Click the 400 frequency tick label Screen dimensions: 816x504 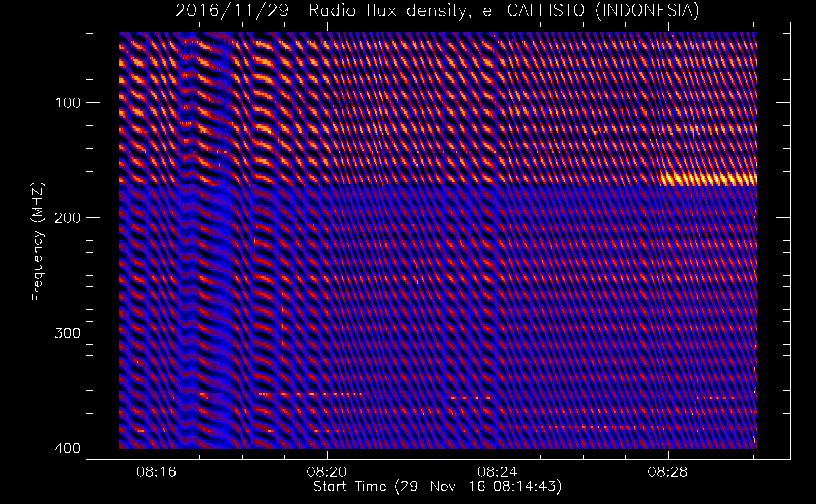click(67, 448)
